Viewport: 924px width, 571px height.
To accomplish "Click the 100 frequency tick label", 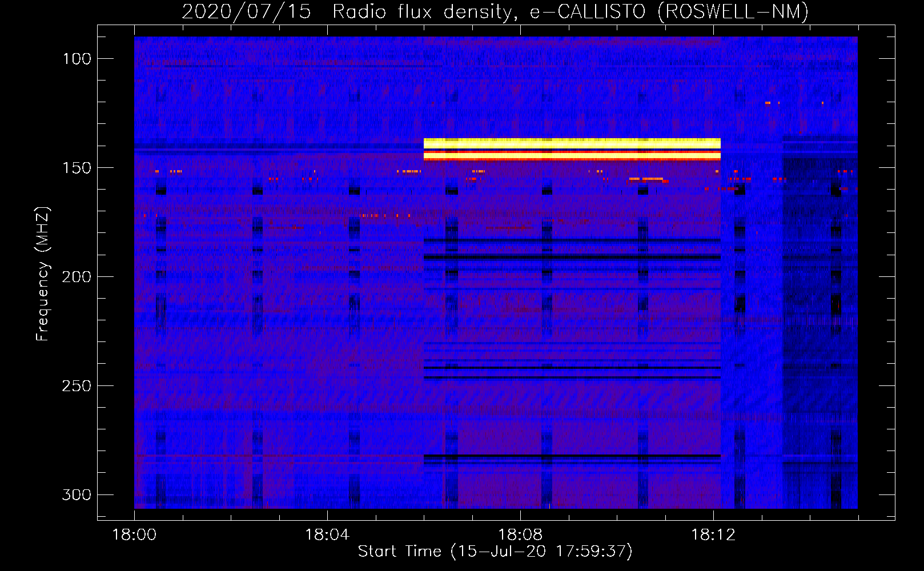I will [77, 59].
